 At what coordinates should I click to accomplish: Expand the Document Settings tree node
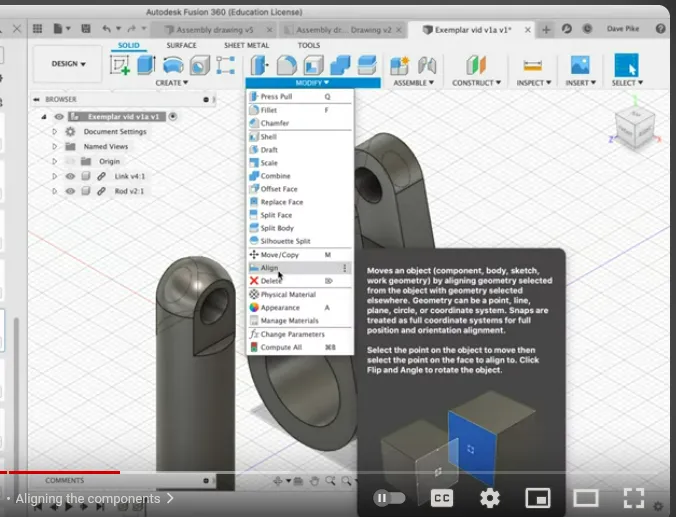coord(55,132)
